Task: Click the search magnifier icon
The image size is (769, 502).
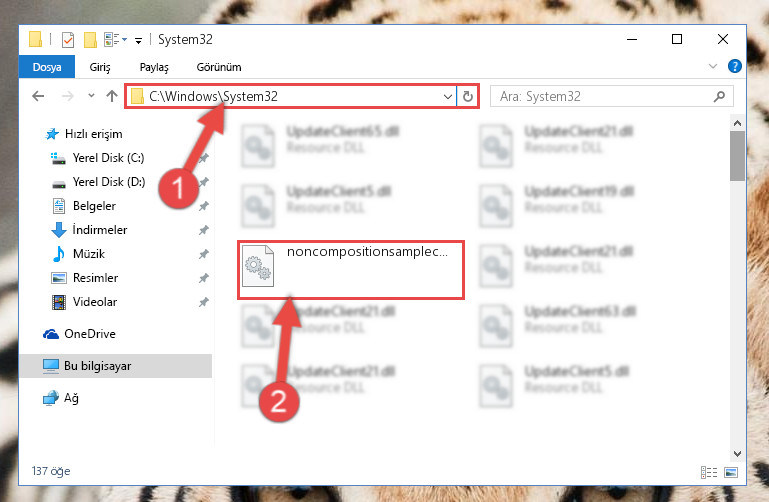Action: coord(719,97)
